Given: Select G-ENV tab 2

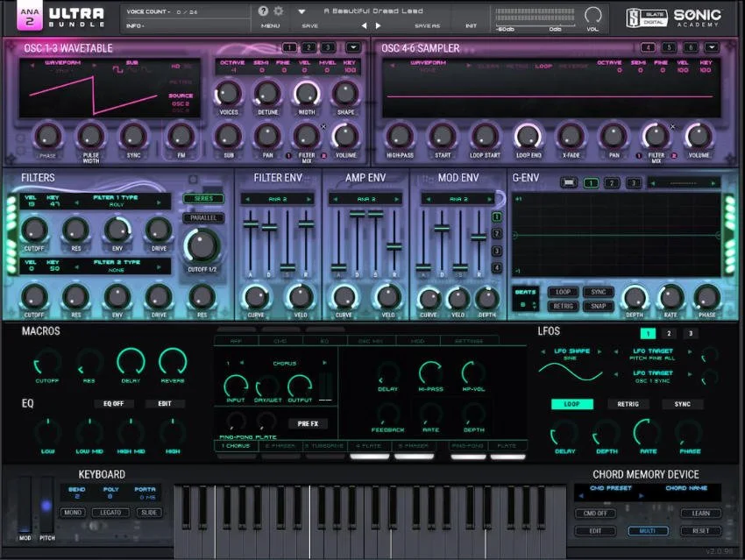Looking at the screenshot, I should click(612, 183).
